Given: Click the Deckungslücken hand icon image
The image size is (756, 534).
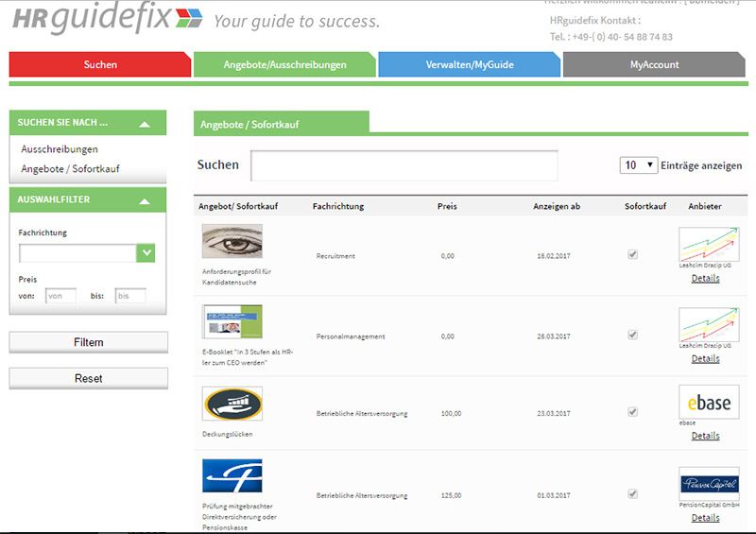Looking at the screenshot, I should coord(232,404).
